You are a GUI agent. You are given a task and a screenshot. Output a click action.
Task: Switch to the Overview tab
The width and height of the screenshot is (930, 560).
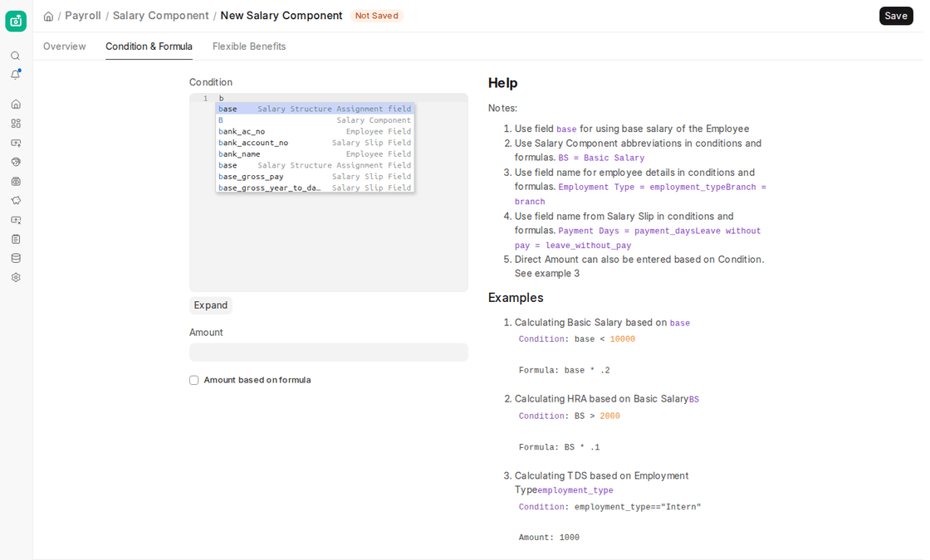64,46
